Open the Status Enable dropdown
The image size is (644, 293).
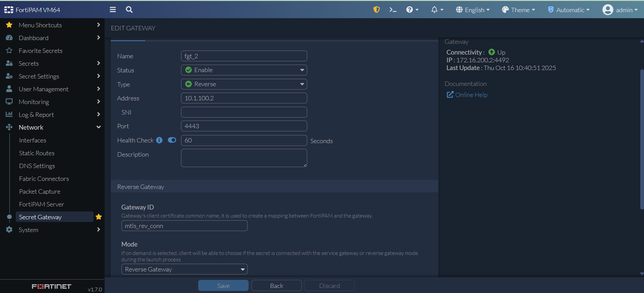click(244, 70)
